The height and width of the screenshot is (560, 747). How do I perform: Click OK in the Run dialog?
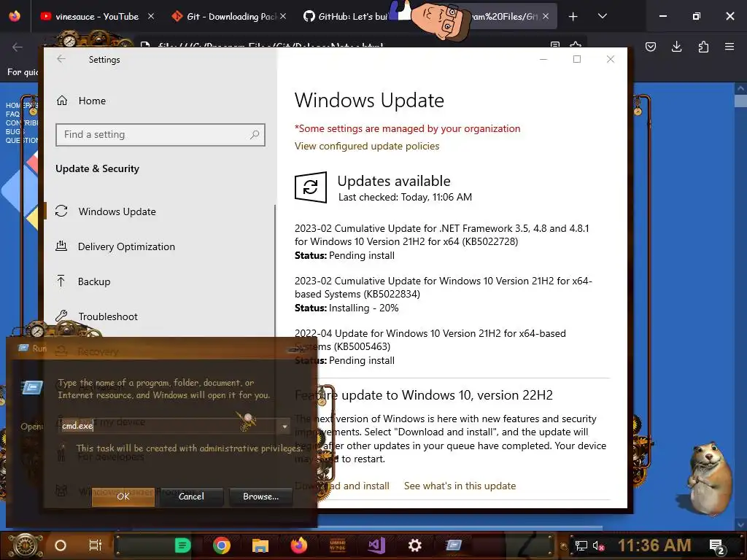pos(123,496)
